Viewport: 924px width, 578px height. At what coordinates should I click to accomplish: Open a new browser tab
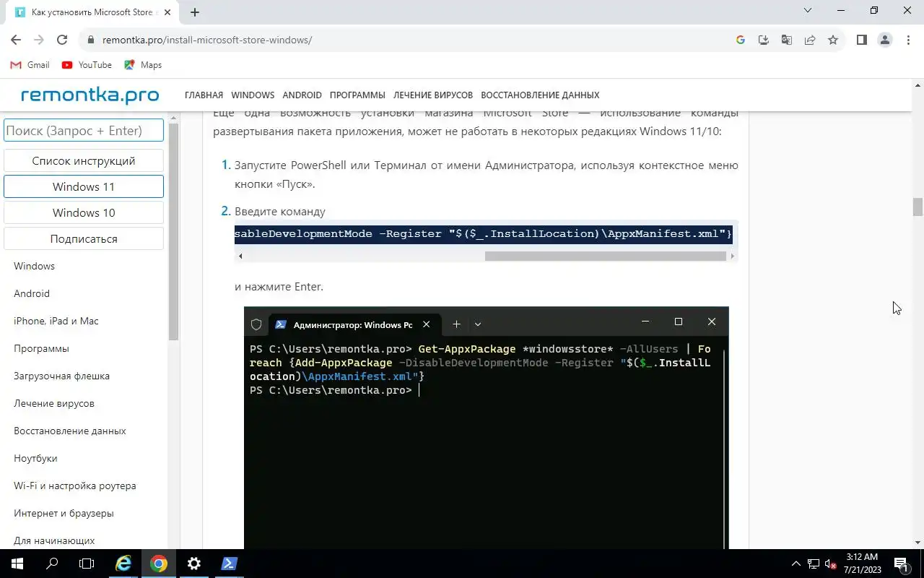[195, 12]
